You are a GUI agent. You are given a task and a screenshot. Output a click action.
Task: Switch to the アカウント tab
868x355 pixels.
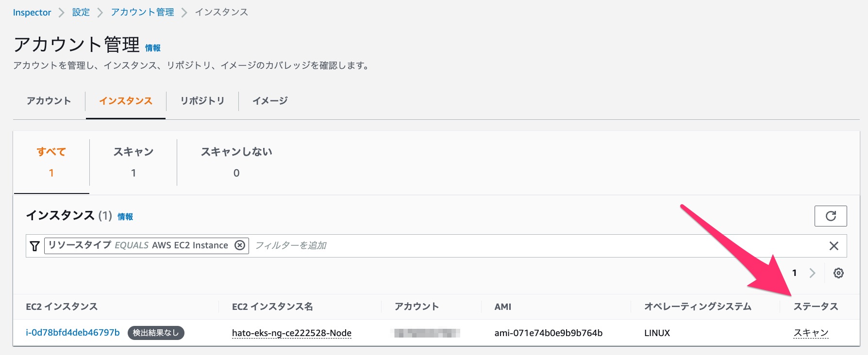pos(48,101)
